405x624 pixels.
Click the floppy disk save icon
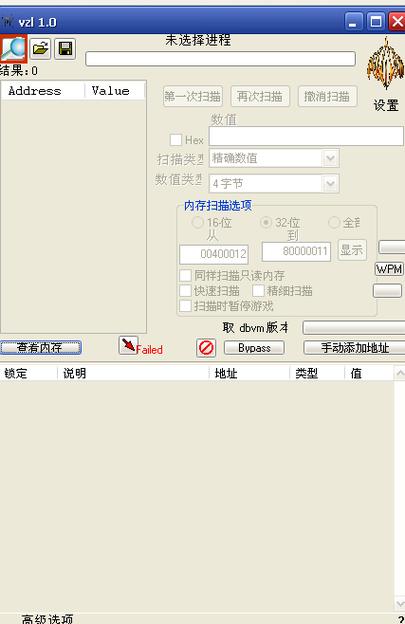65,49
